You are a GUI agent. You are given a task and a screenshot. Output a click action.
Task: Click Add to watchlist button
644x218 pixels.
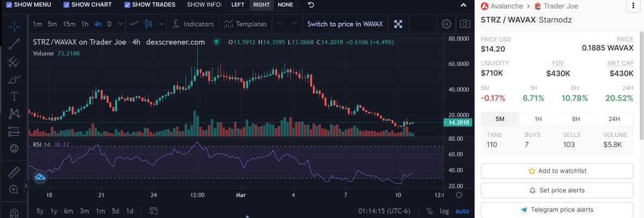coord(557,171)
